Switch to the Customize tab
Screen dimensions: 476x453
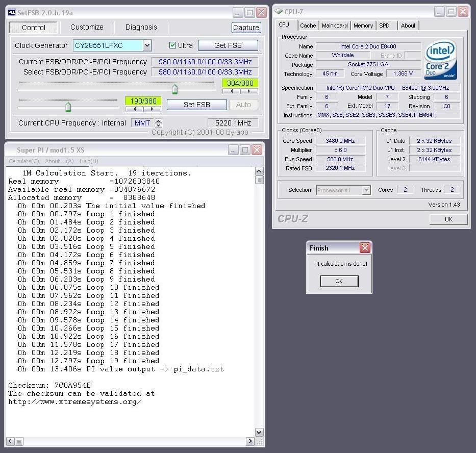click(87, 27)
